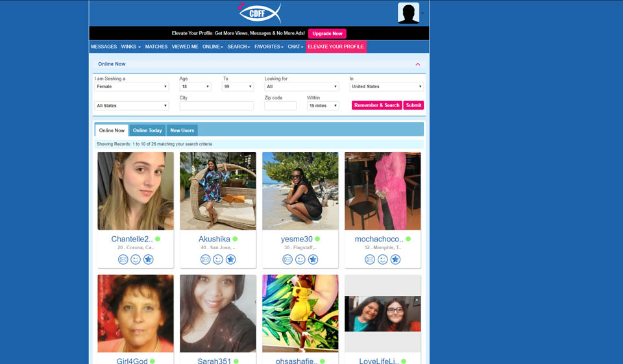Image resolution: width=623 pixels, height=364 pixels.
Task: Favorite Chantelle2 with the star icon
Action: 148,260
